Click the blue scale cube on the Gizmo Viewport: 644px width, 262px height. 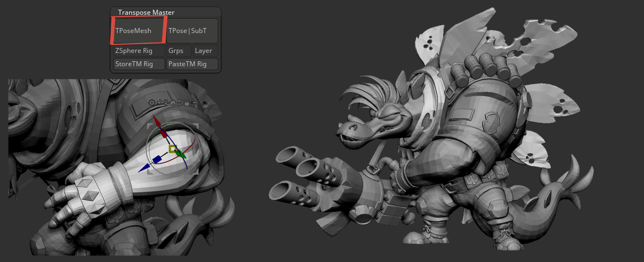(157, 159)
